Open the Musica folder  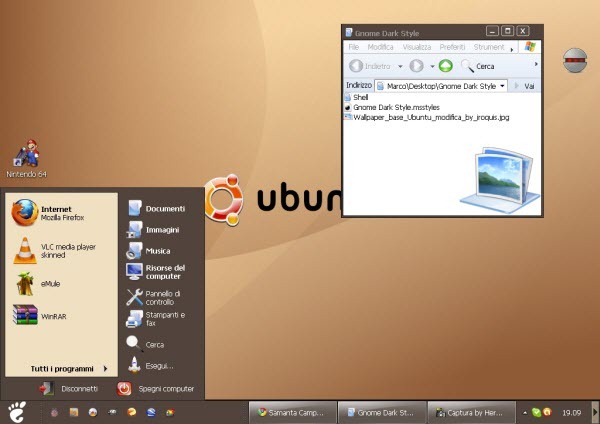coord(148,251)
